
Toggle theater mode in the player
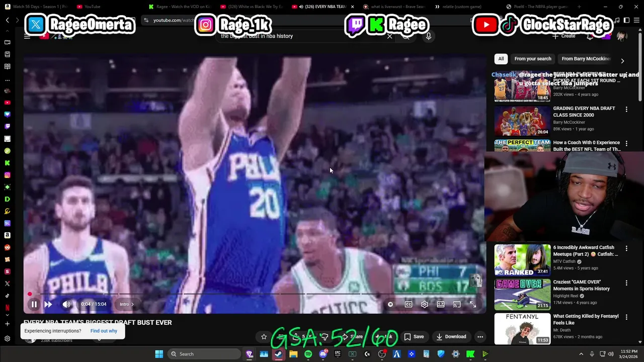point(441,304)
